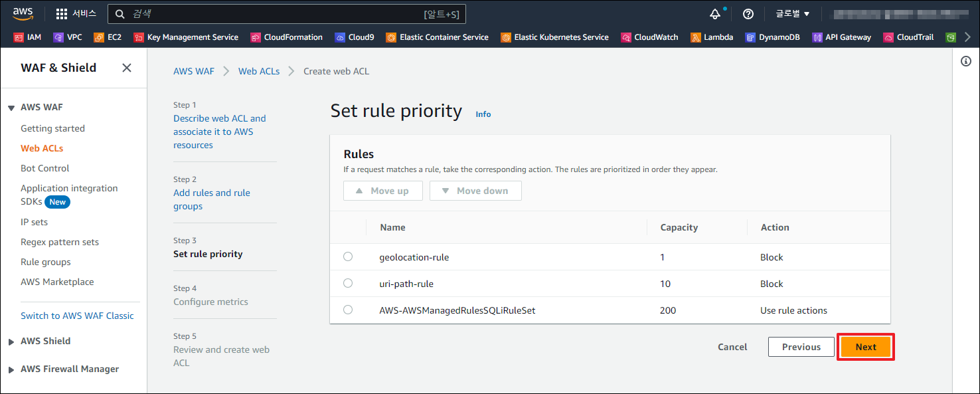Open CloudWatch shortcut

click(x=649, y=37)
